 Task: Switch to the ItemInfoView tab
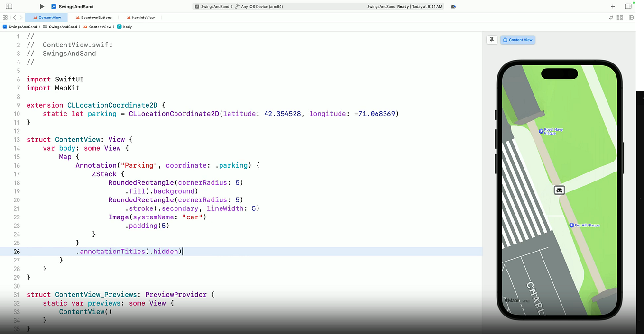click(140, 17)
